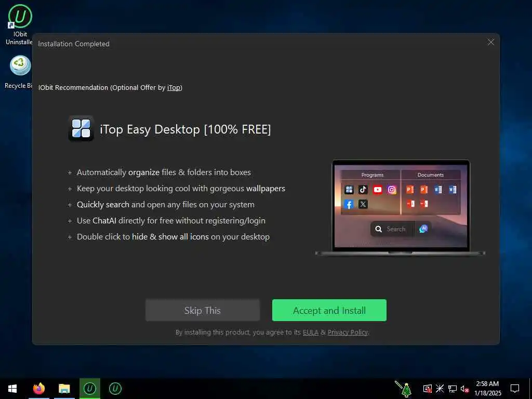
Task: Click the security tray icon with red badge
Action: point(428,389)
